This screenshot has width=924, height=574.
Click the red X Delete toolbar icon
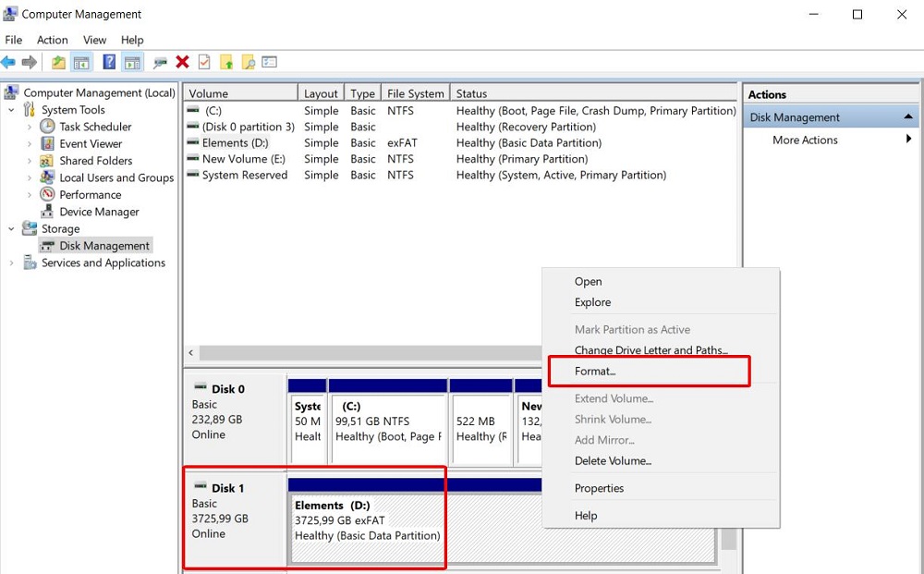pyautogui.click(x=182, y=62)
